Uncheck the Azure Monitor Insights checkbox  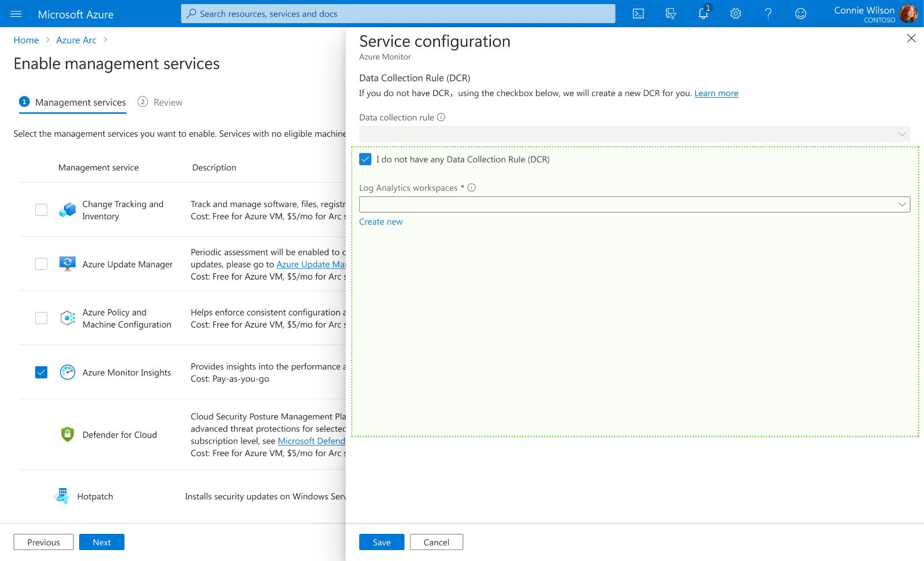[41, 373]
